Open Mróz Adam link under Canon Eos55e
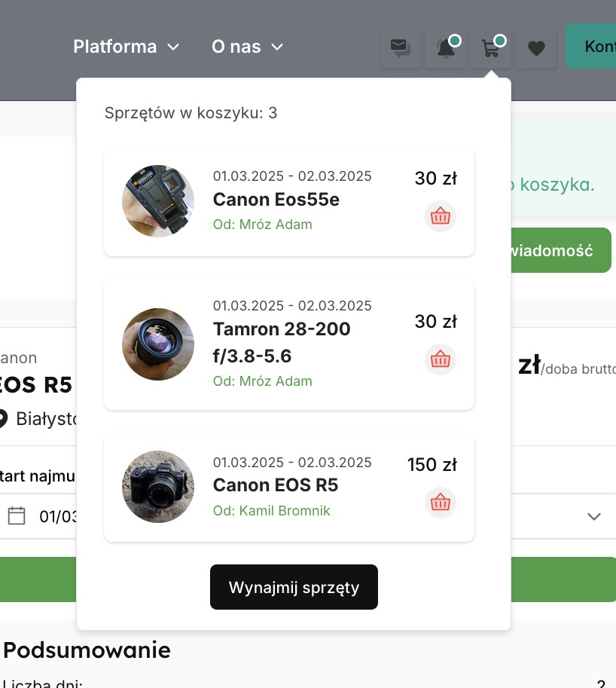 pyautogui.click(x=263, y=225)
